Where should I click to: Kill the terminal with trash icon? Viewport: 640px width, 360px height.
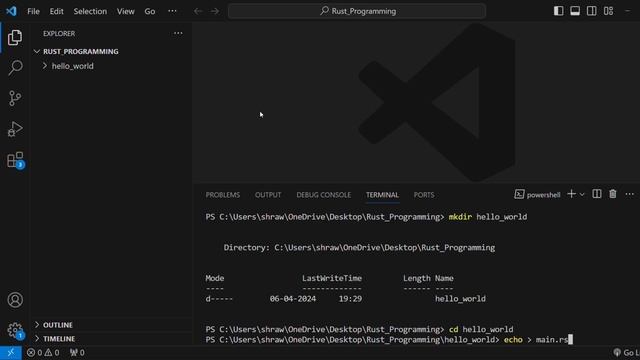[613, 194]
